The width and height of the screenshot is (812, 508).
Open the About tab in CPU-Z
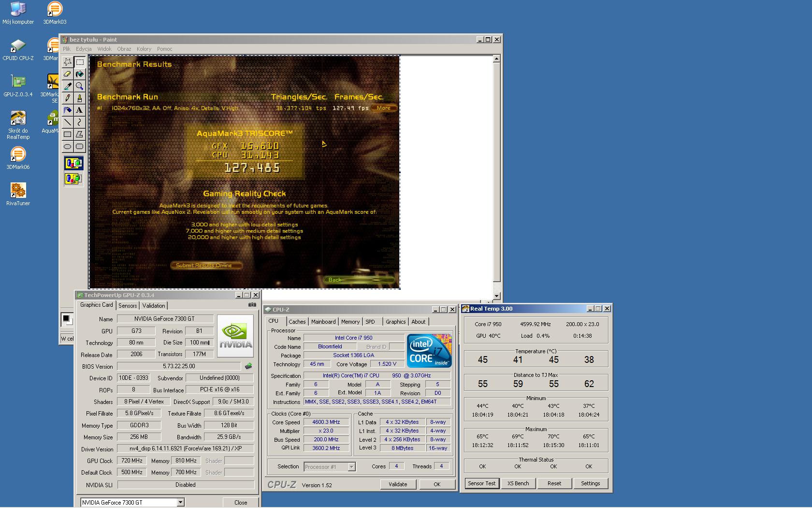point(419,322)
